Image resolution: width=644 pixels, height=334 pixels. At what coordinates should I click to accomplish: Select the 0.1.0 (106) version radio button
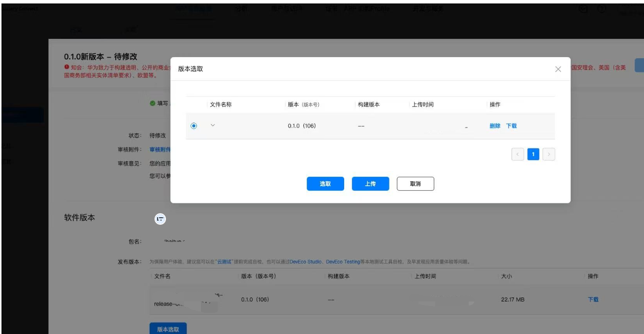193,126
